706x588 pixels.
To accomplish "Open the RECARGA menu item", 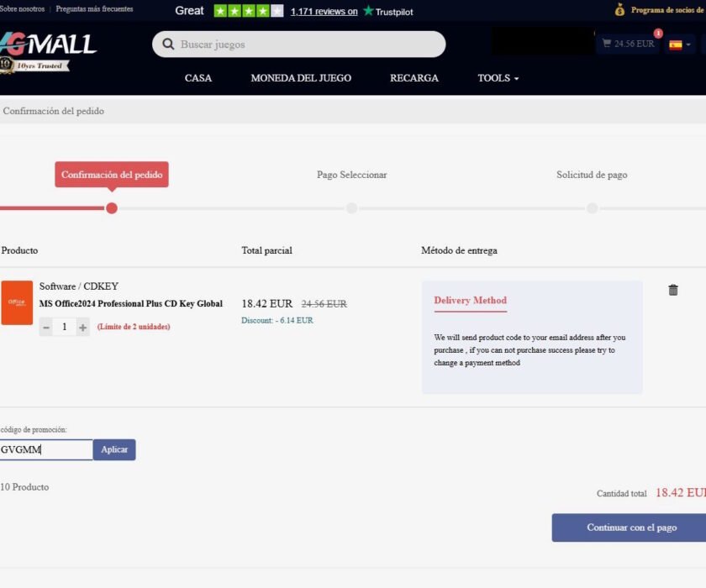I will pos(414,78).
